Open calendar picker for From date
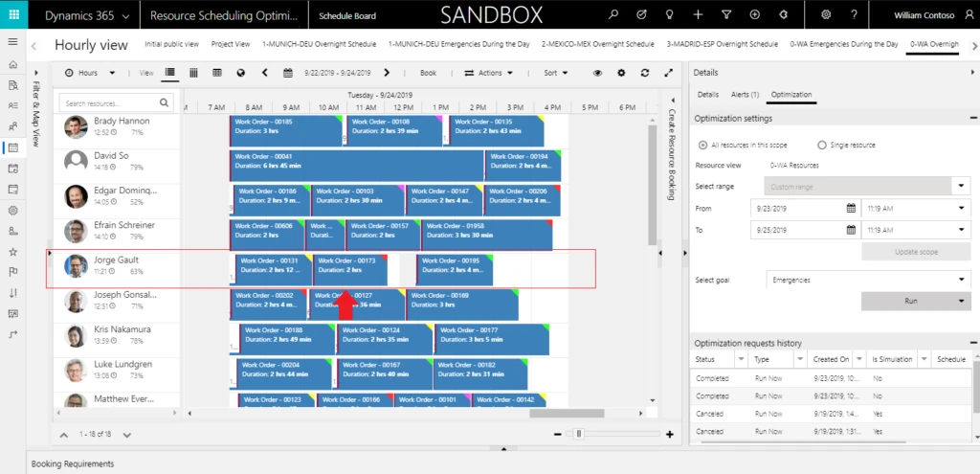 pos(851,208)
